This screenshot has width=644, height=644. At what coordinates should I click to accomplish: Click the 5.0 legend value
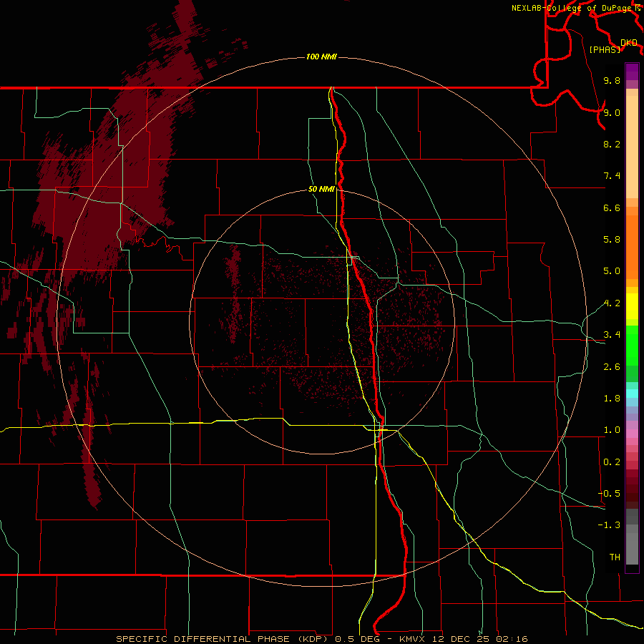coord(612,271)
